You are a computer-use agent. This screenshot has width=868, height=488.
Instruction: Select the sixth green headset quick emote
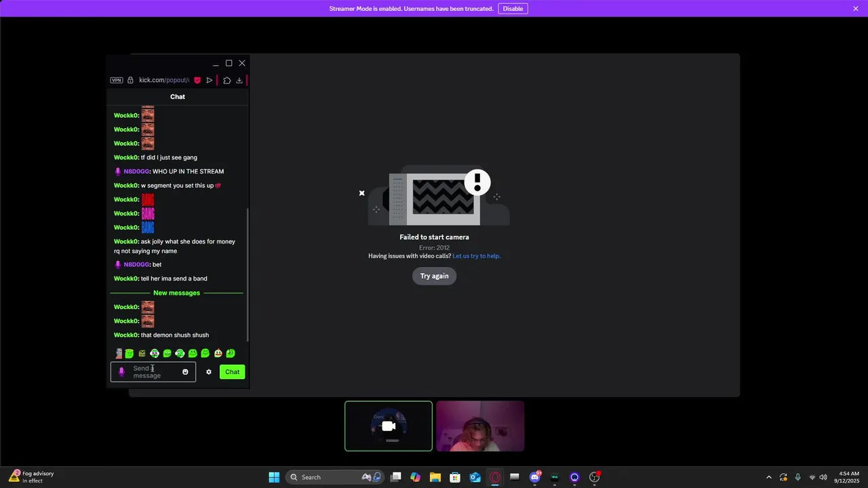(180, 353)
